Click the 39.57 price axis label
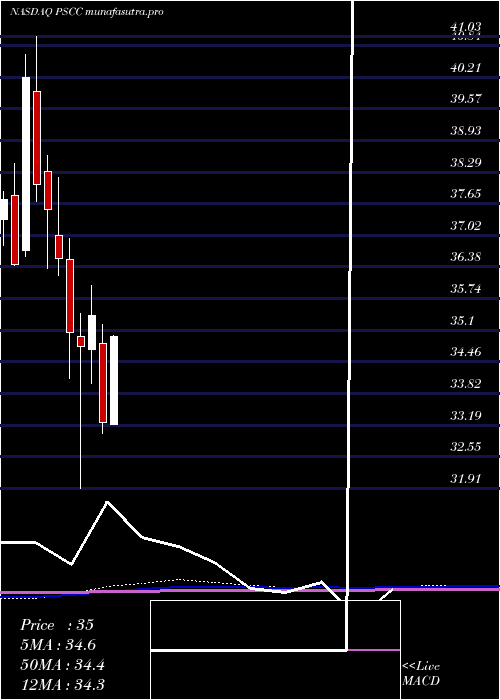 [466, 99]
